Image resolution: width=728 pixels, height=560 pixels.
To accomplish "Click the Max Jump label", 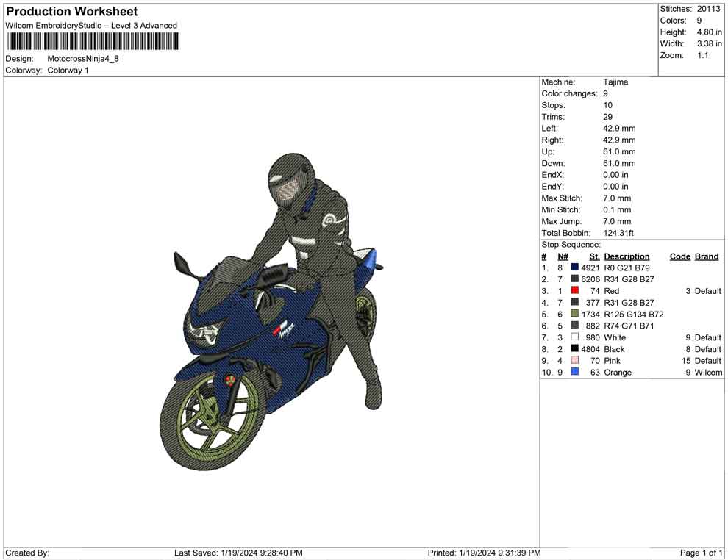I will 561,221.
